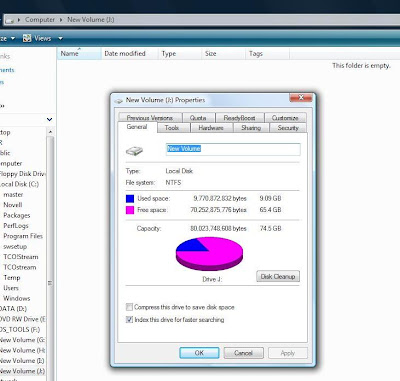Click the drive icon in the address bar
400x381 pixels.
(9, 20)
